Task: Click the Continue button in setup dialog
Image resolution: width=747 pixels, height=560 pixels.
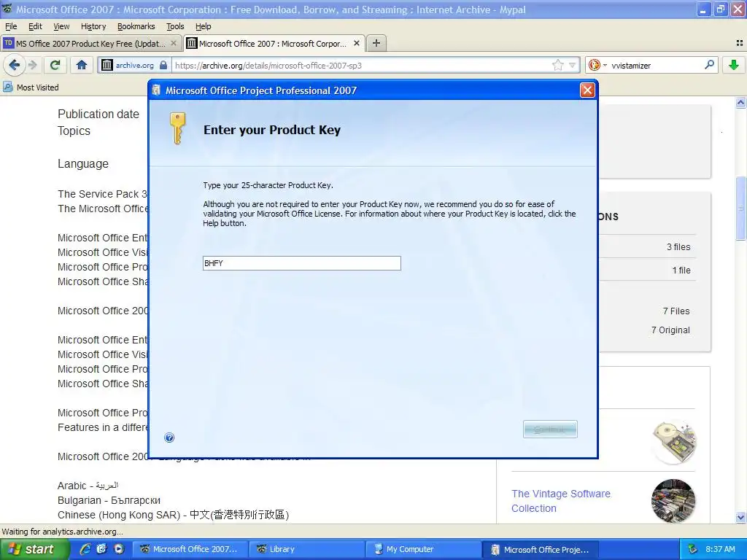Action: [x=550, y=429]
